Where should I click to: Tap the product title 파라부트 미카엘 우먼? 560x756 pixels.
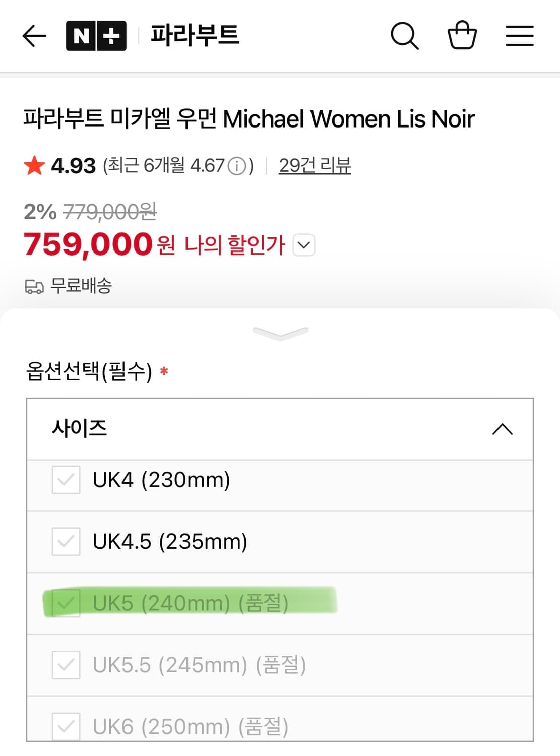(x=121, y=119)
